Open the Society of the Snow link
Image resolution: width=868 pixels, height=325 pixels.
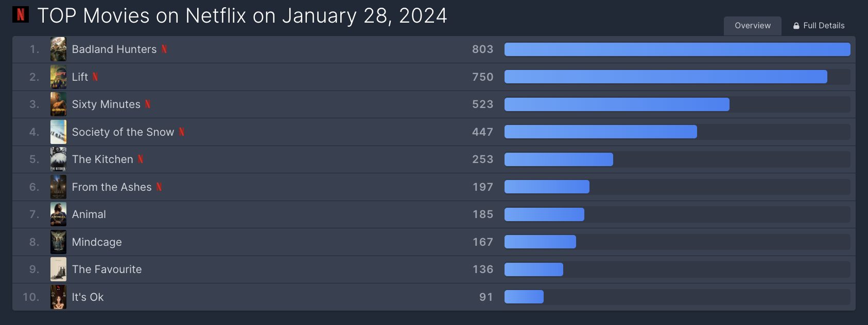[x=123, y=132]
